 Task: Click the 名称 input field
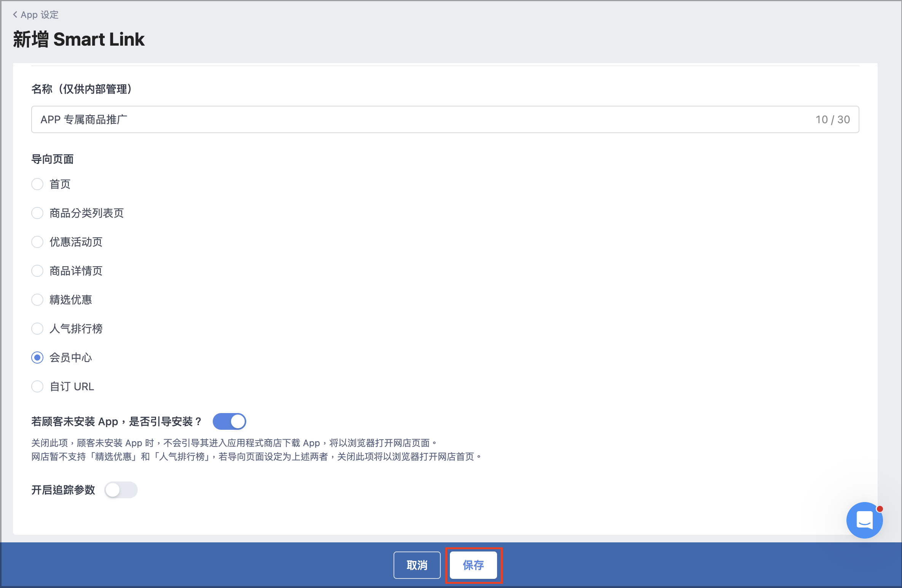coord(445,119)
